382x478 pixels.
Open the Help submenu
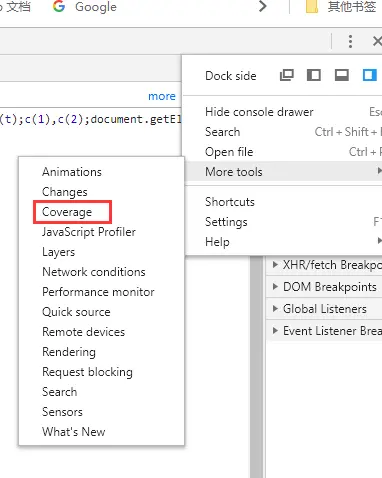tap(283, 242)
